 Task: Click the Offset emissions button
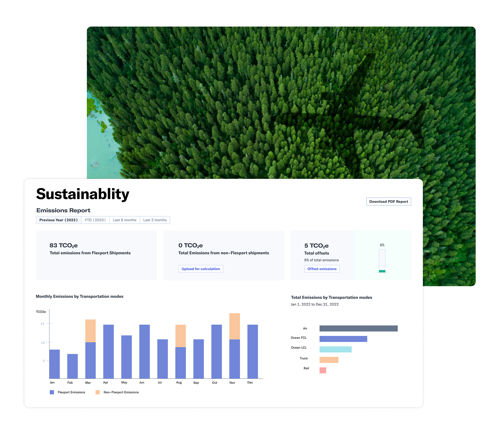click(322, 269)
